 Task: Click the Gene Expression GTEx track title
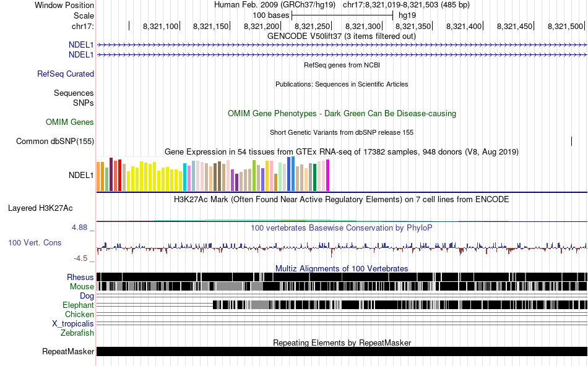342,151
